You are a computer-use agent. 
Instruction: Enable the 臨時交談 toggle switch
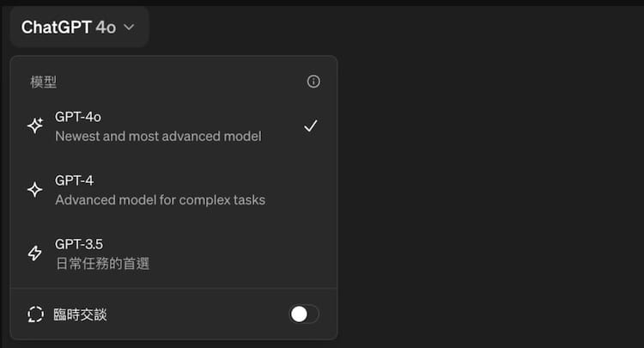click(x=304, y=314)
